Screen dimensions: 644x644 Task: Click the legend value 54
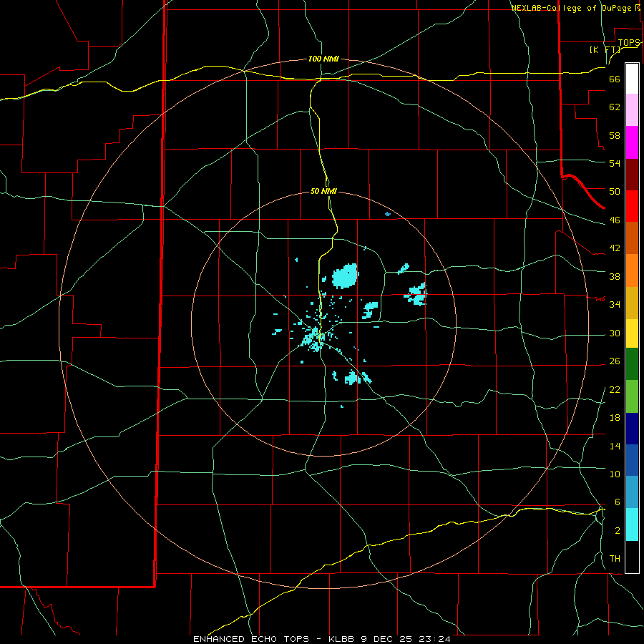click(615, 163)
